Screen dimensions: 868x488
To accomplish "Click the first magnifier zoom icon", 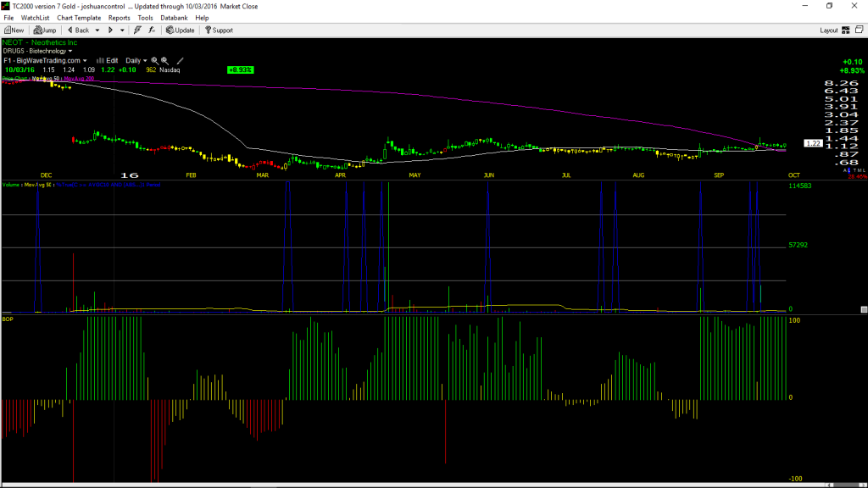I will coord(155,60).
